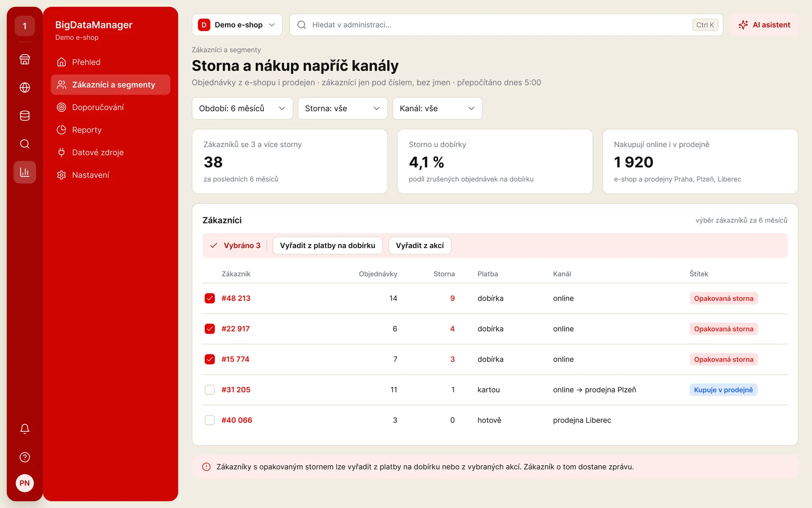
Task: Click the help question mark icon
Action: tap(25, 457)
